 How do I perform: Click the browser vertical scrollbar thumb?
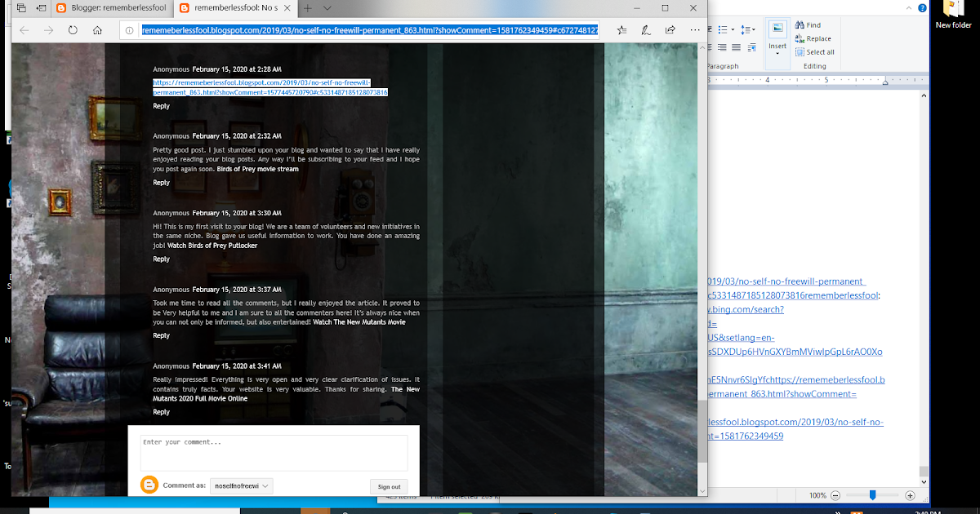[x=702, y=431]
